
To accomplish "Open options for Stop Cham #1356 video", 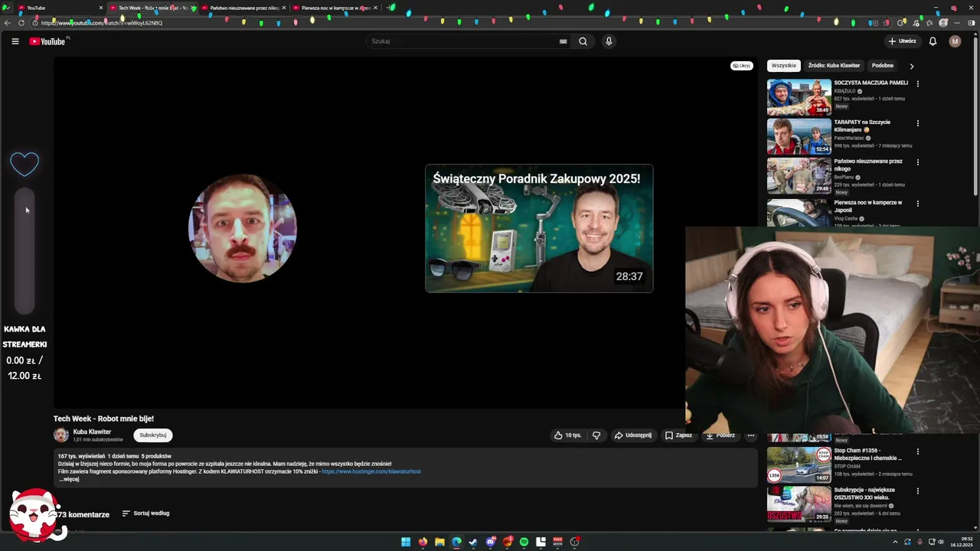I will [917, 452].
